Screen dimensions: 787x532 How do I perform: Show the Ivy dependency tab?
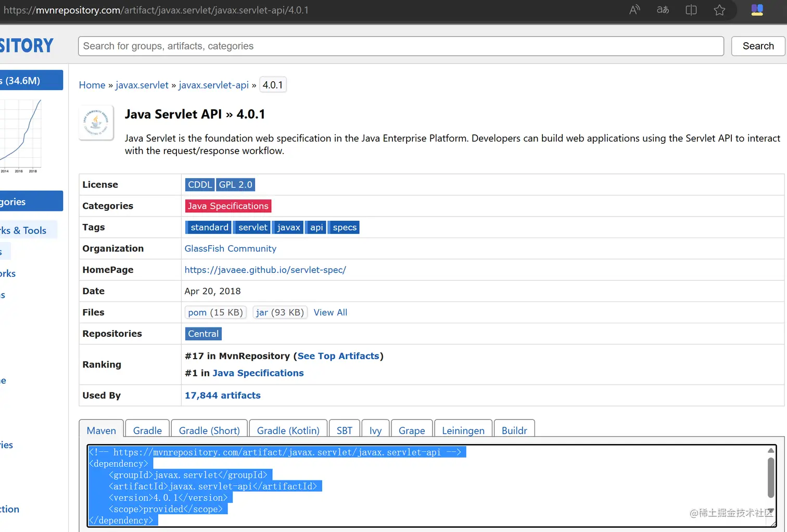click(375, 430)
